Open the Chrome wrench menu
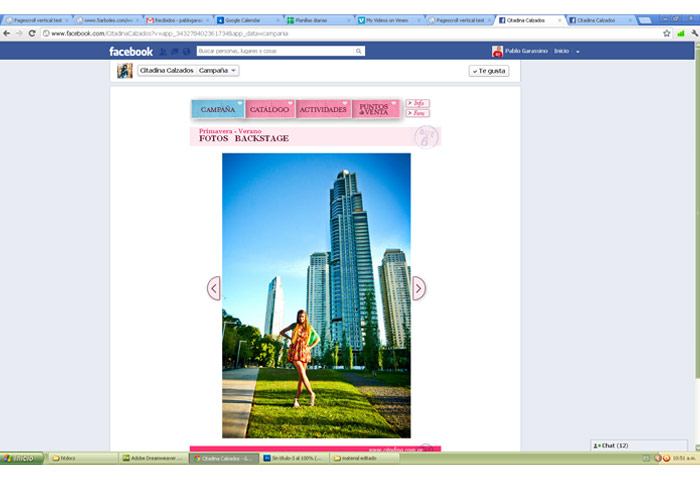This screenshot has width=700, height=500. (x=694, y=33)
